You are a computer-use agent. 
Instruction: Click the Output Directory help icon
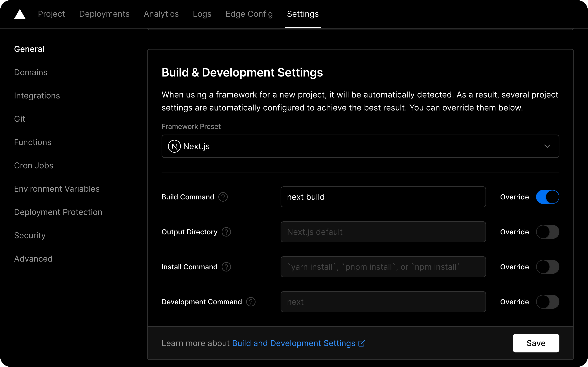click(x=226, y=232)
